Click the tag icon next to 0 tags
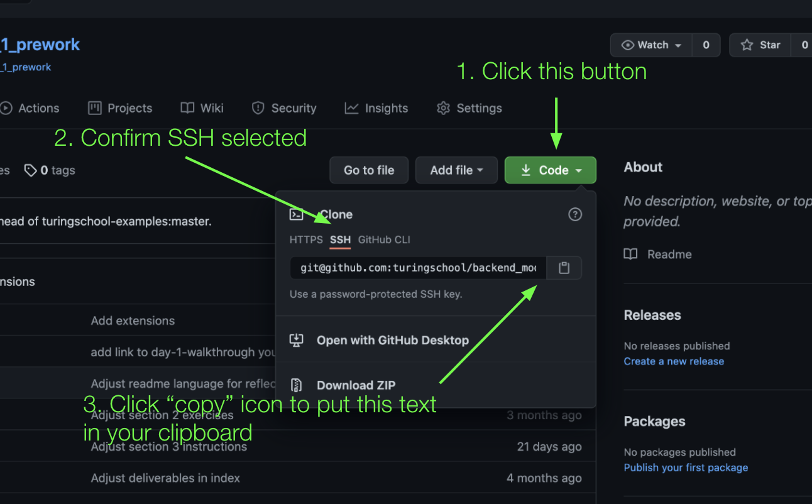Screen dimensions: 812x504 30,170
